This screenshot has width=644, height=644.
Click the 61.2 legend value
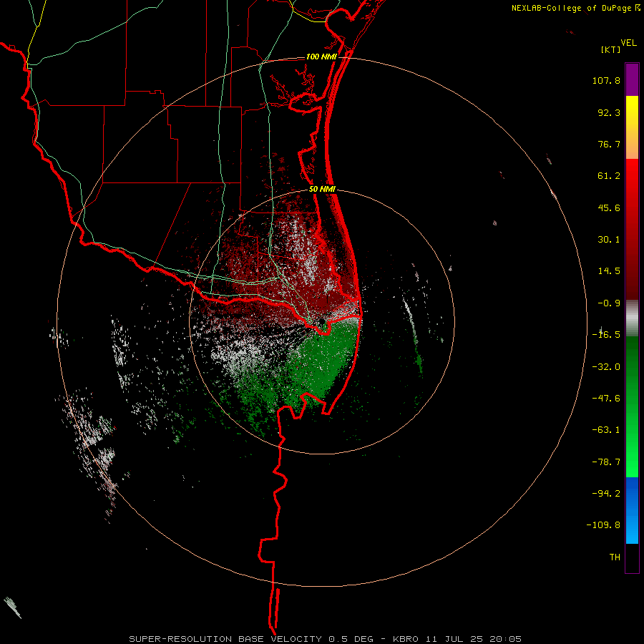tap(609, 176)
